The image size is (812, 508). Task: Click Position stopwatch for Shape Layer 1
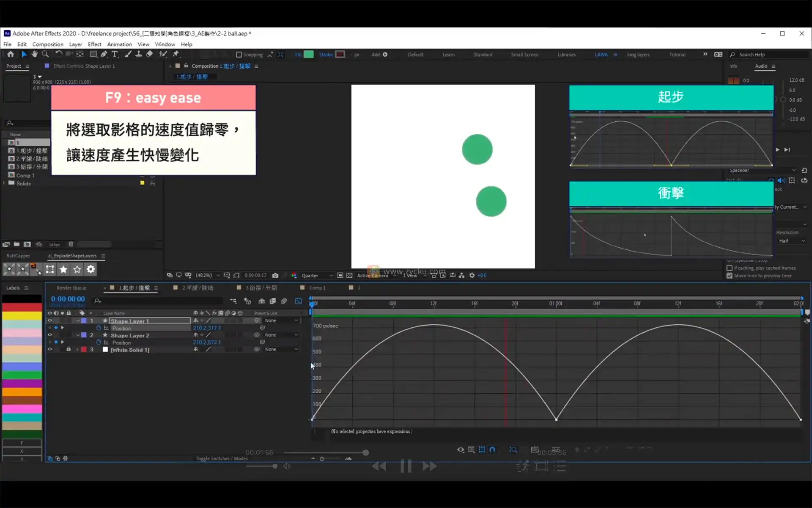[x=99, y=328]
